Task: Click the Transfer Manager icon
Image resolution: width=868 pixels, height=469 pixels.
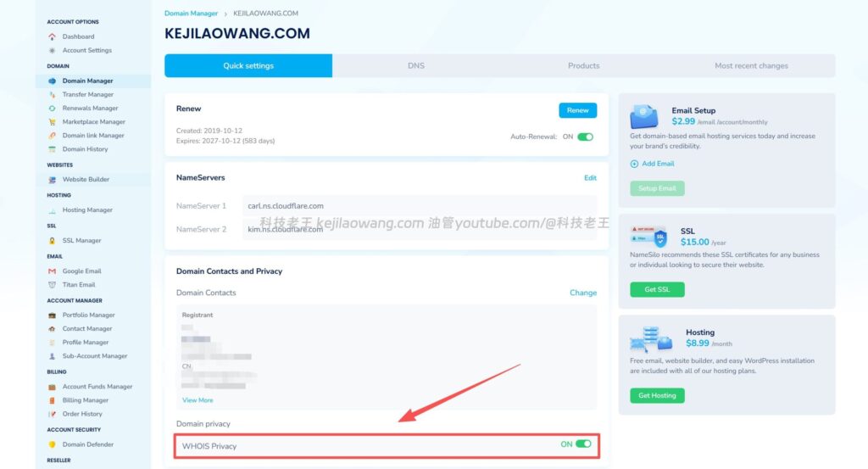Action: point(52,95)
